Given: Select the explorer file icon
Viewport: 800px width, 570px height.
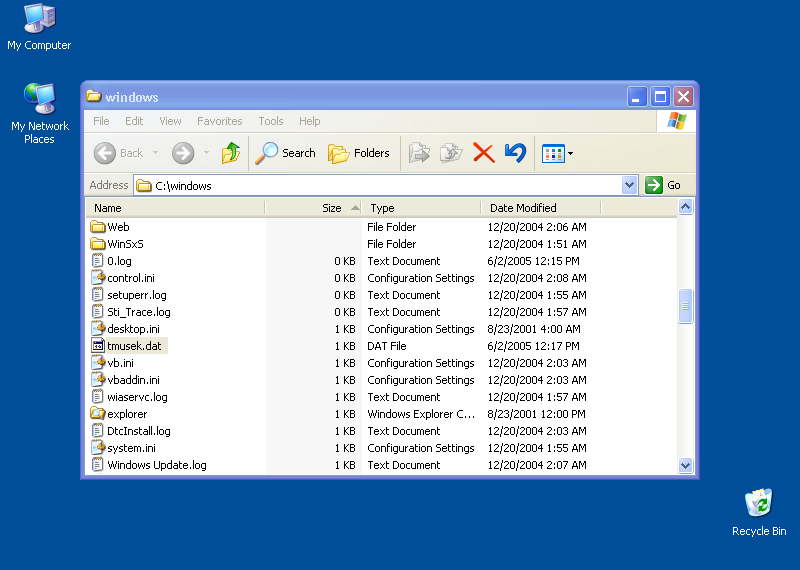Looking at the screenshot, I should (97, 413).
